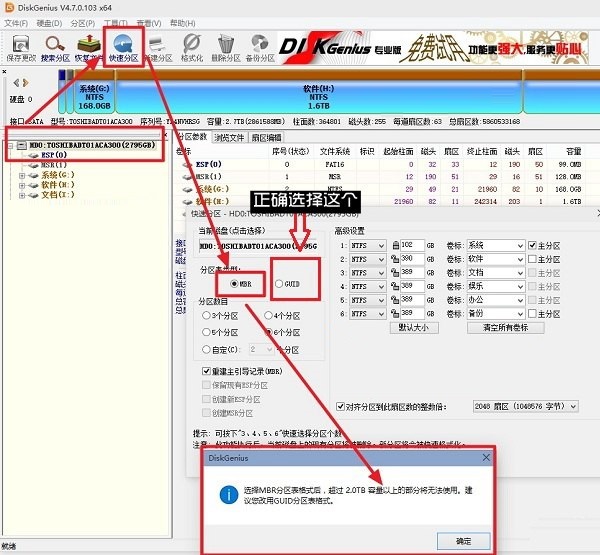Click lock icon beside partition 3 size

tap(395, 273)
